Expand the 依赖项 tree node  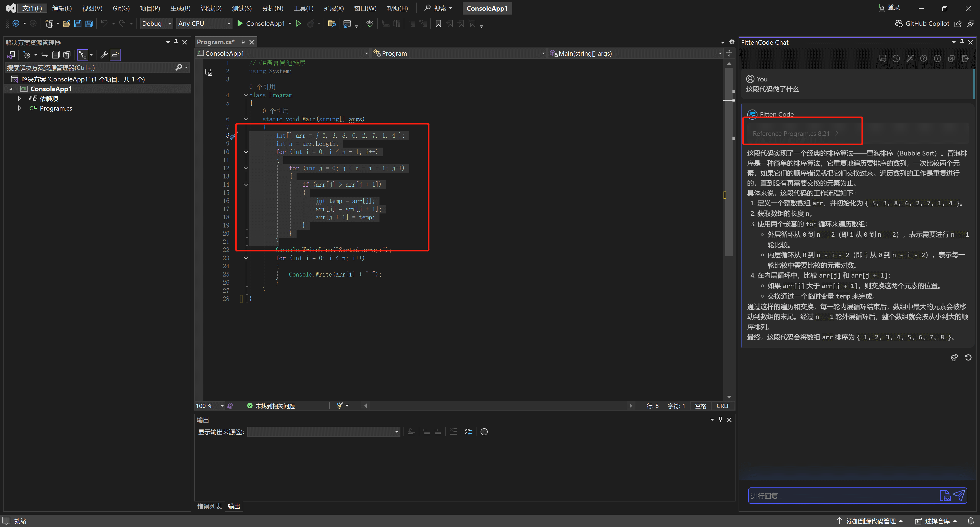[x=19, y=99]
